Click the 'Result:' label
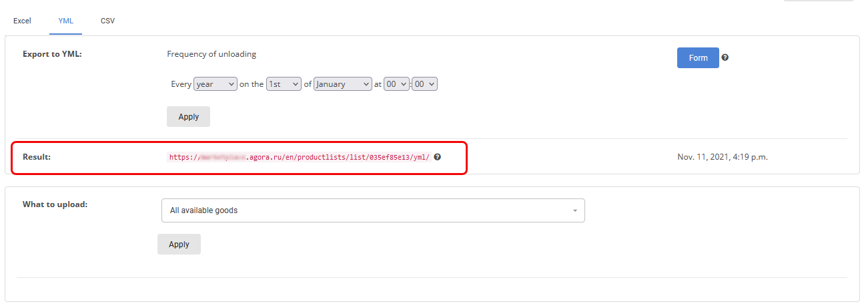Screen dimensions: 868x308 37,157
